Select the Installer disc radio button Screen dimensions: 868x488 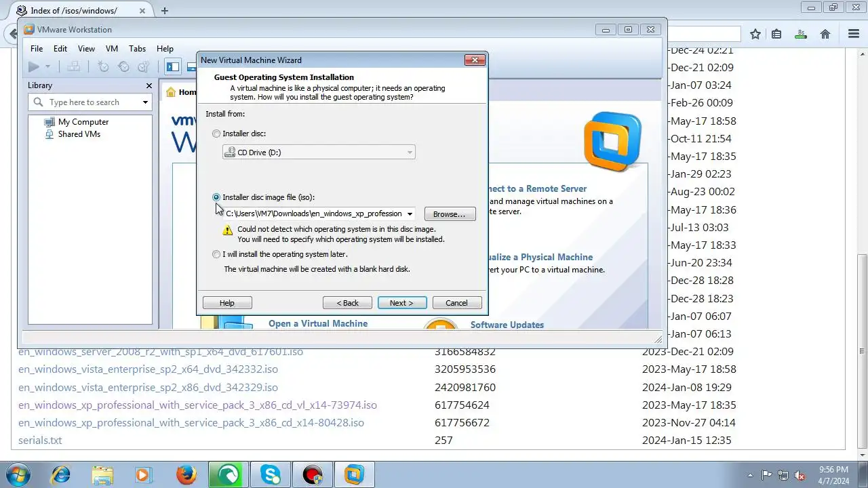[x=216, y=134]
